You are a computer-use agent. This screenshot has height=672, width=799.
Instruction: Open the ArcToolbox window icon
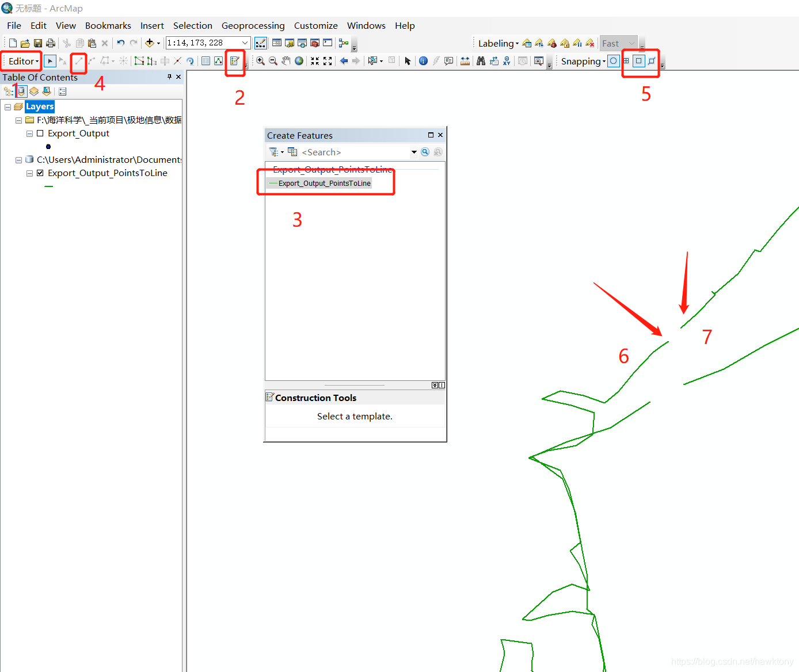coord(315,43)
